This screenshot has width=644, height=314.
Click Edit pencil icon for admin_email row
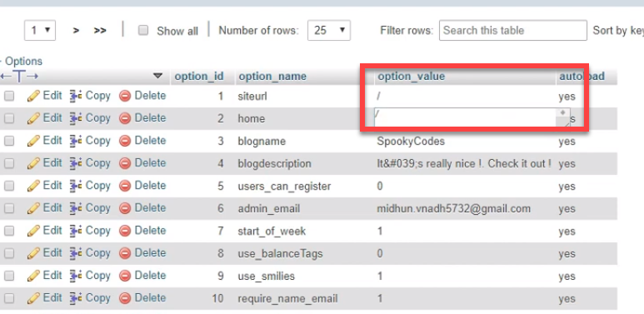(33, 208)
